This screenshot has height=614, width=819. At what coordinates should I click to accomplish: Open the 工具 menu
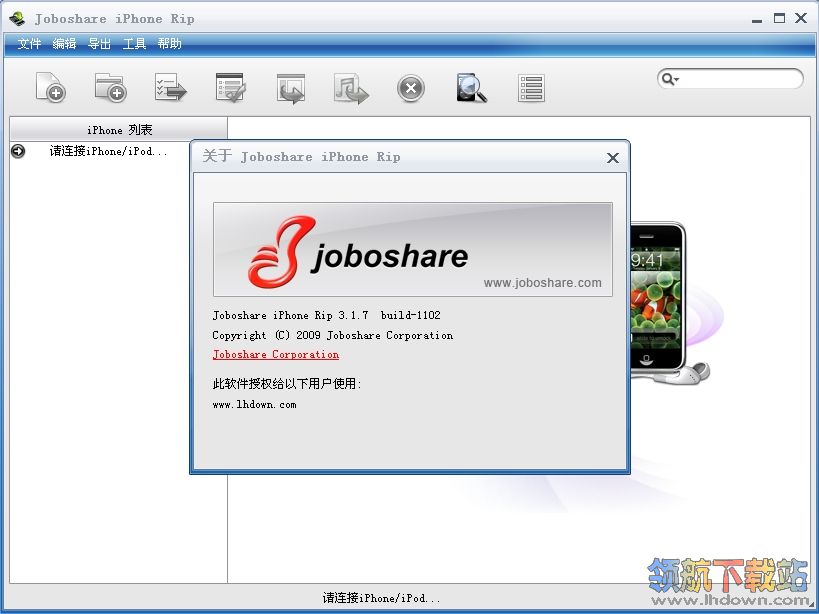(x=134, y=44)
